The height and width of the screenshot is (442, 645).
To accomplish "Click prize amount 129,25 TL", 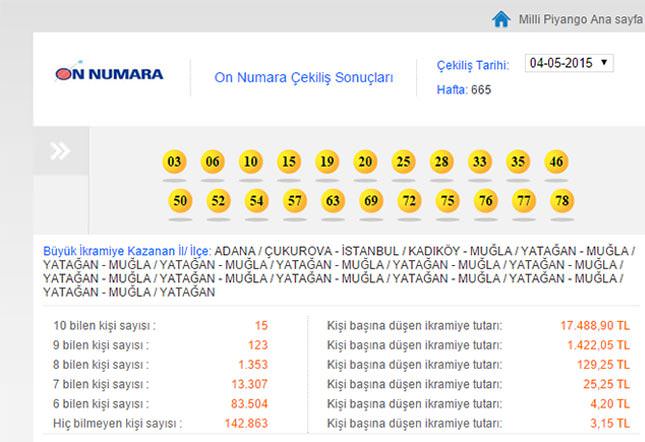I will tap(603, 365).
